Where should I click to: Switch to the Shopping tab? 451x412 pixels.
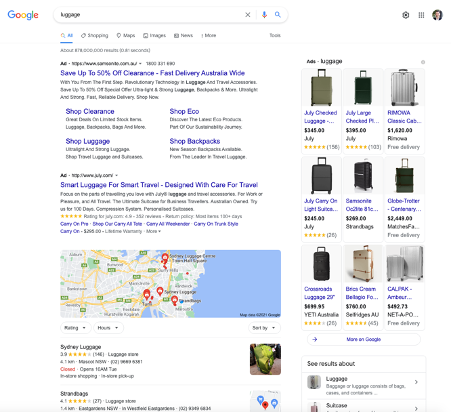[95, 35]
